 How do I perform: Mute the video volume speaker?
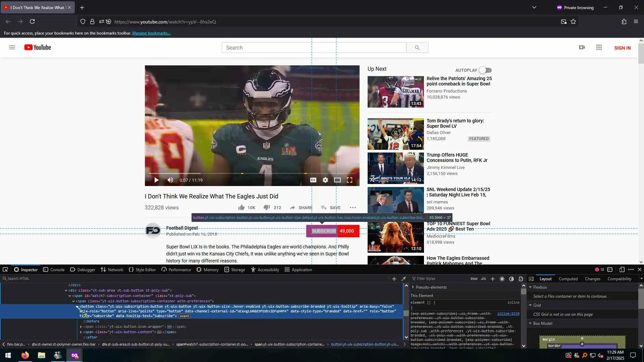[x=170, y=180]
